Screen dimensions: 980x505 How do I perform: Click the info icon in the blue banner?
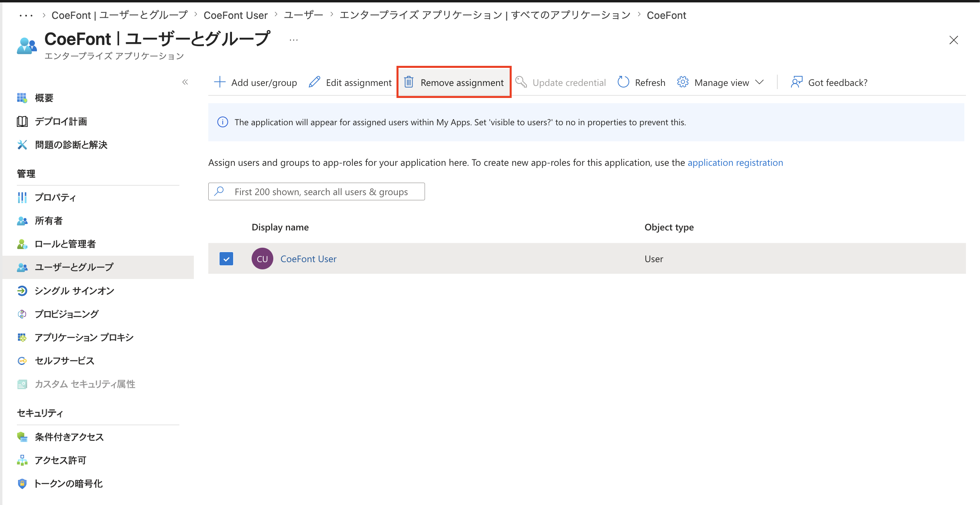pyautogui.click(x=222, y=122)
